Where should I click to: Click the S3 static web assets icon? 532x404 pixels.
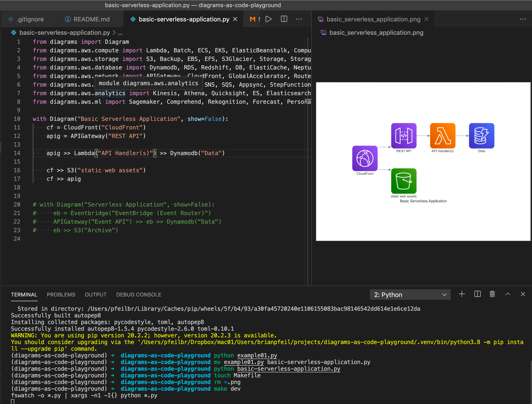(404, 181)
